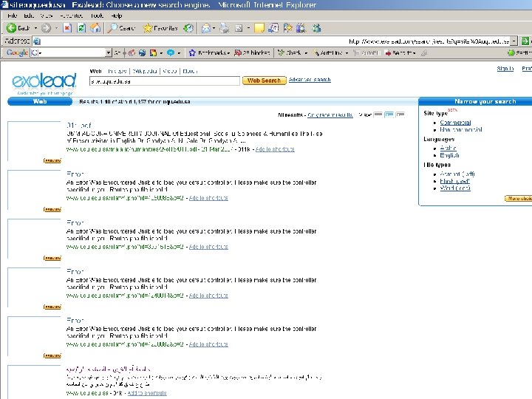Click the yellow note Discuss icon

click(259, 28)
